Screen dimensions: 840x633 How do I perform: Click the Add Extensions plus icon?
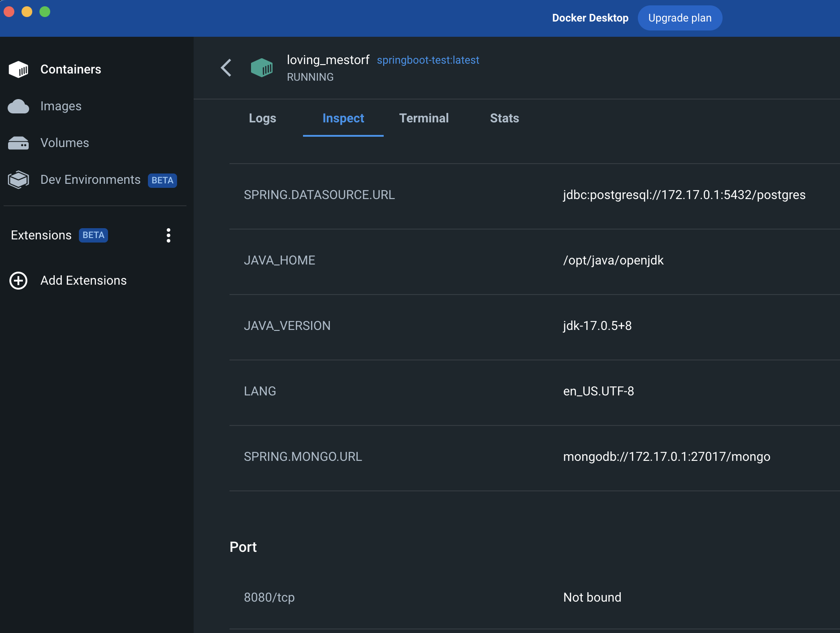(18, 281)
